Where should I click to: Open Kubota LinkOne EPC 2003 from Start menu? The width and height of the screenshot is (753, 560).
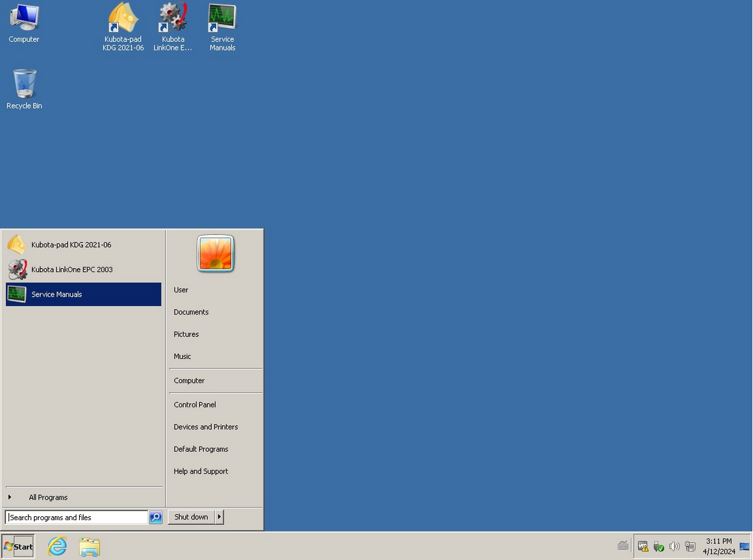pos(84,269)
